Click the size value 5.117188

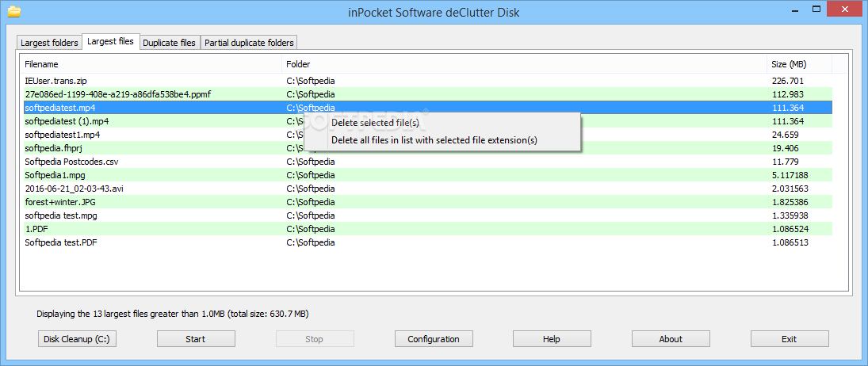790,175
